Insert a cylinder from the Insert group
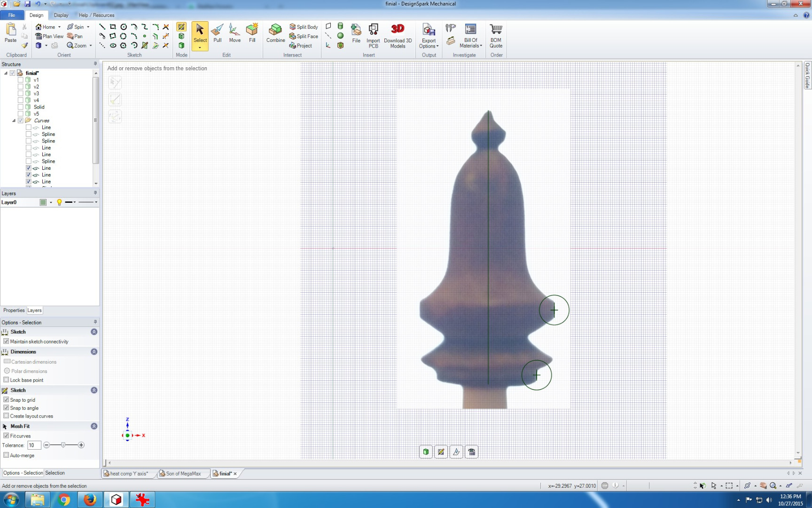Screen dimensions: 812x508 [340, 26]
